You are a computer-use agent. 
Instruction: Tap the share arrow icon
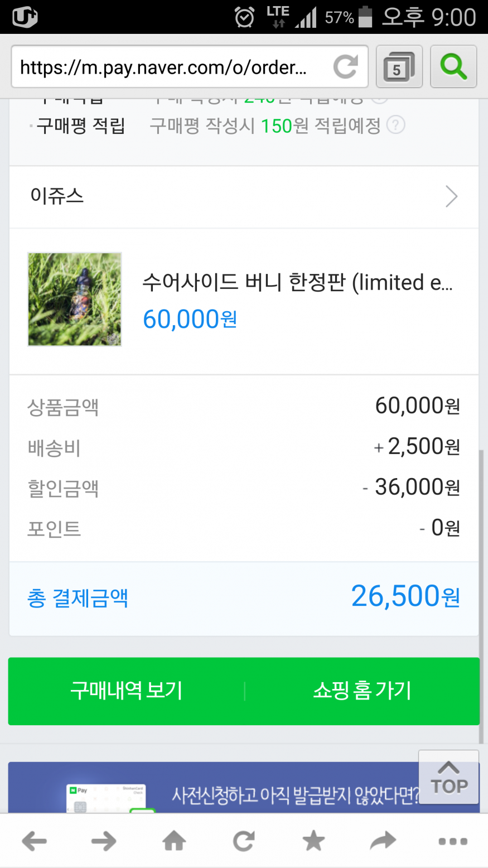[383, 841]
